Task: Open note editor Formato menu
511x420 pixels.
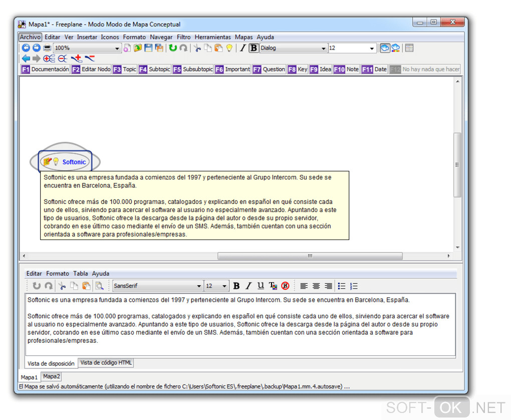Action: (58, 274)
